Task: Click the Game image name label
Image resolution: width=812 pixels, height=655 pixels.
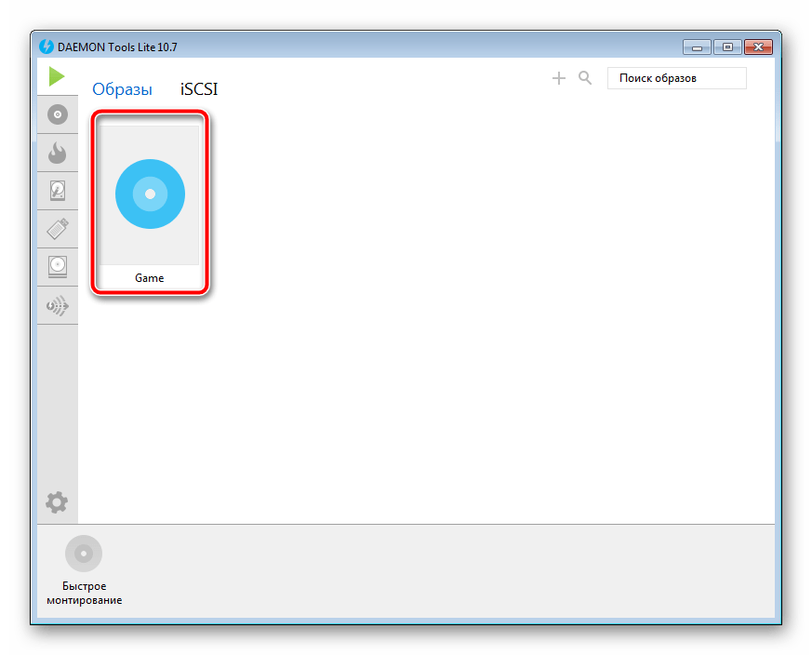Action: click(150, 278)
